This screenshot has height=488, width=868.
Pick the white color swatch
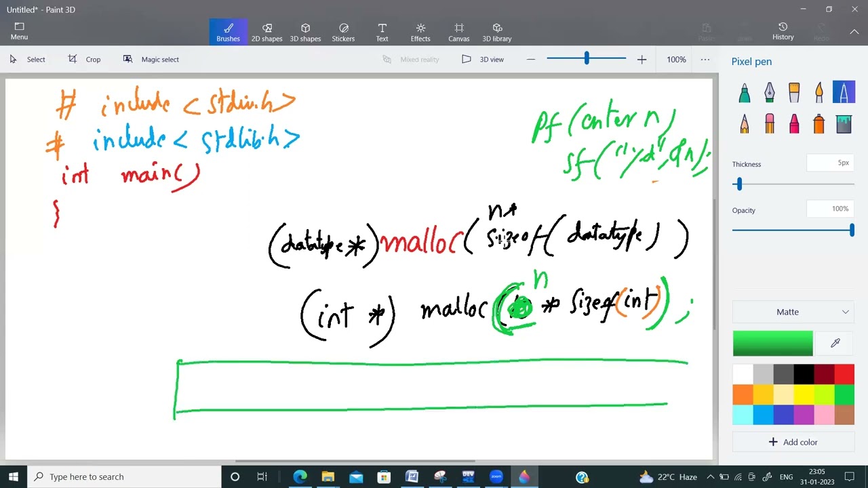click(743, 374)
